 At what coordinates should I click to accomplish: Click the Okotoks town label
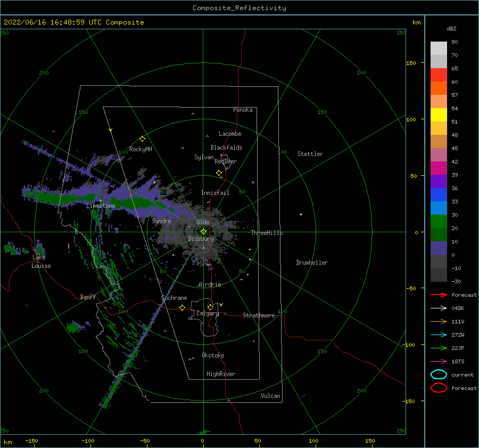point(213,355)
